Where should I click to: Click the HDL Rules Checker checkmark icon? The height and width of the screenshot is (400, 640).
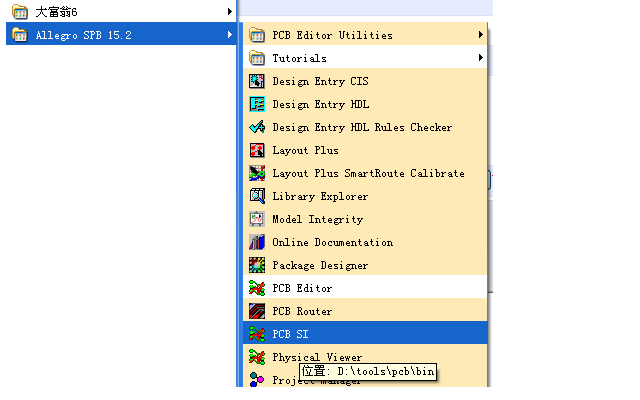[x=257, y=127]
